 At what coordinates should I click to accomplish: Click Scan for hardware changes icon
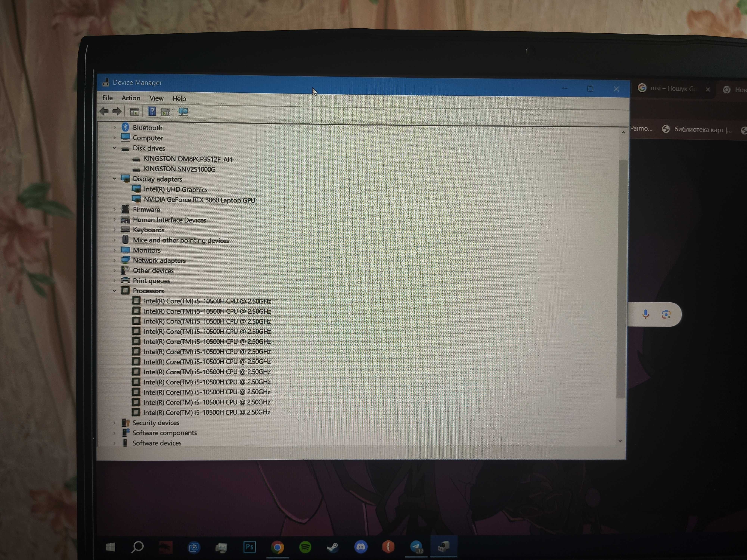(x=183, y=112)
